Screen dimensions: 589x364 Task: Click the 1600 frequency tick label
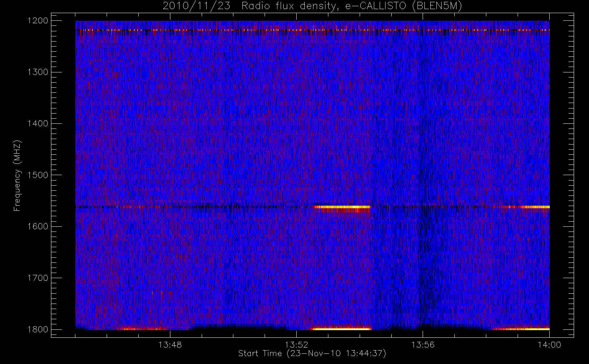point(38,226)
